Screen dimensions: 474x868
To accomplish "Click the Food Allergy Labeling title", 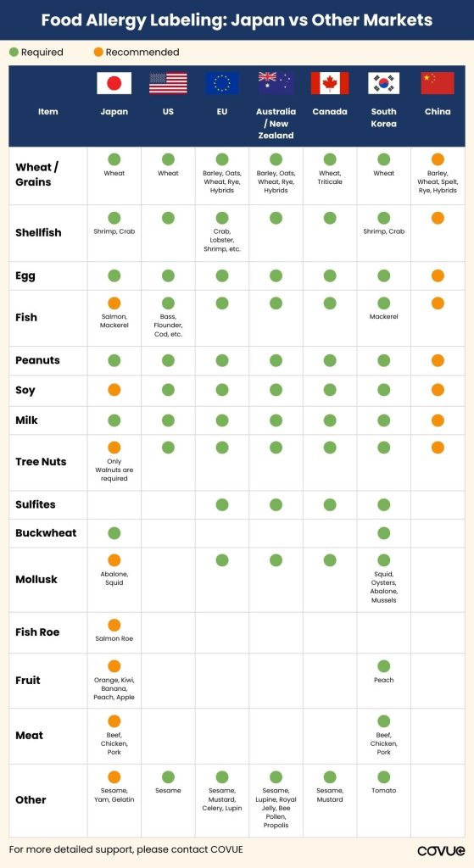I will tap(237, 20).
